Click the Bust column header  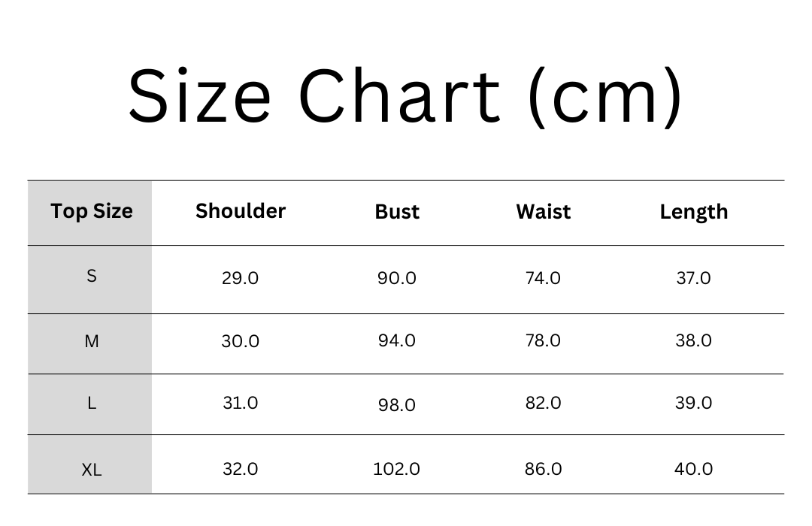click(x=397, y=212)
